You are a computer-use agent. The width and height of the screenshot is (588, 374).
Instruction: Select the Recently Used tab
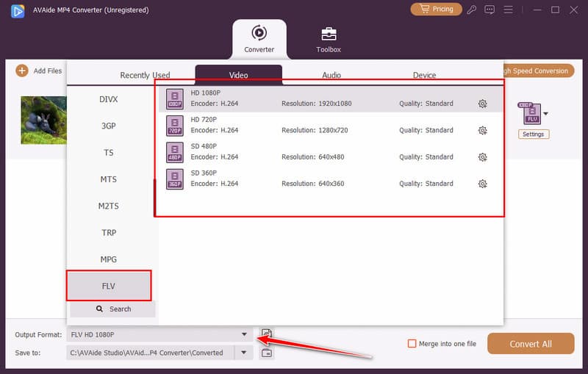click(145, 75)
